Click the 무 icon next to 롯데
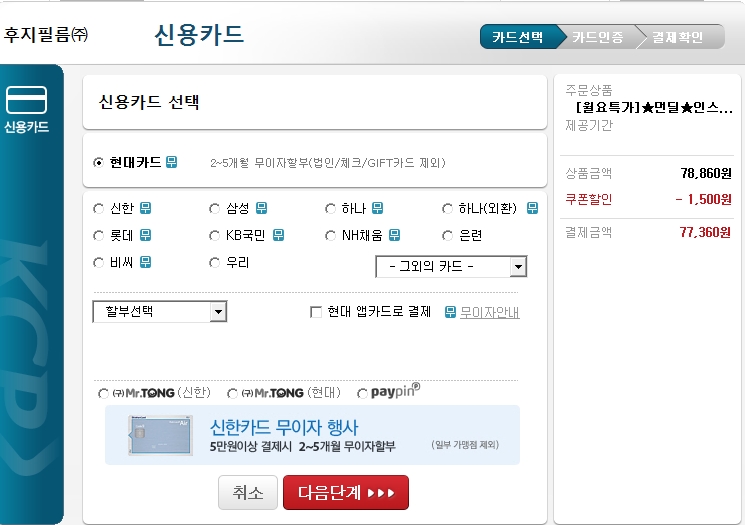Image resolution: width=745 pixels, height=525 pixels. 145,235
